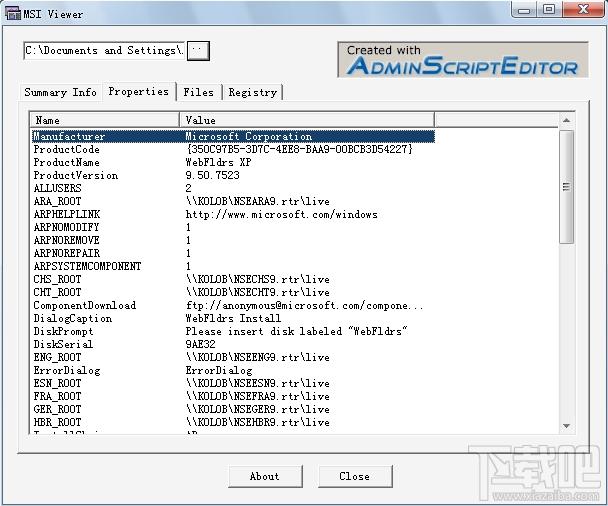The width and height of the screenshot is (608, 506).
Task: Open the Files tab
Action: (199, 92)
